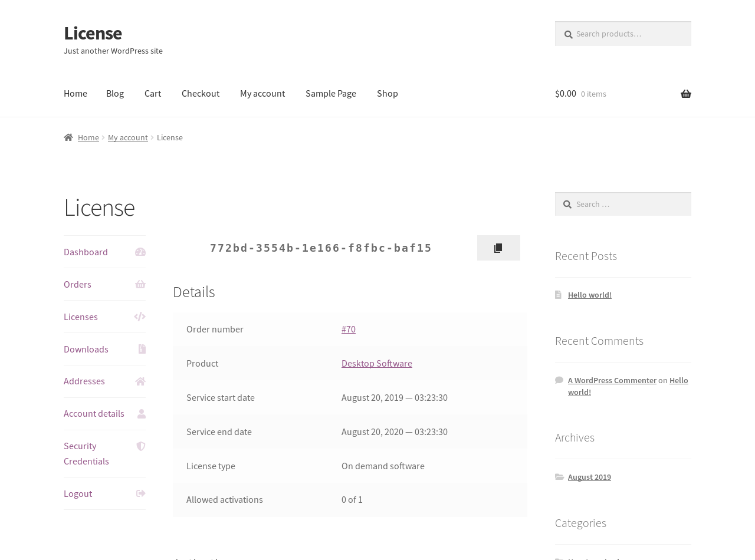Visit A WordPress Commenter link

pyautogui.click(x=612, y=380)
